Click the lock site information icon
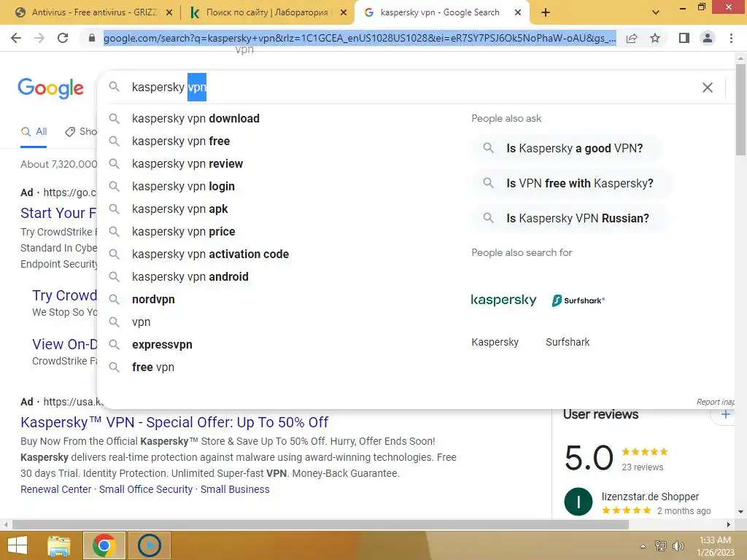 pos(91,38)
